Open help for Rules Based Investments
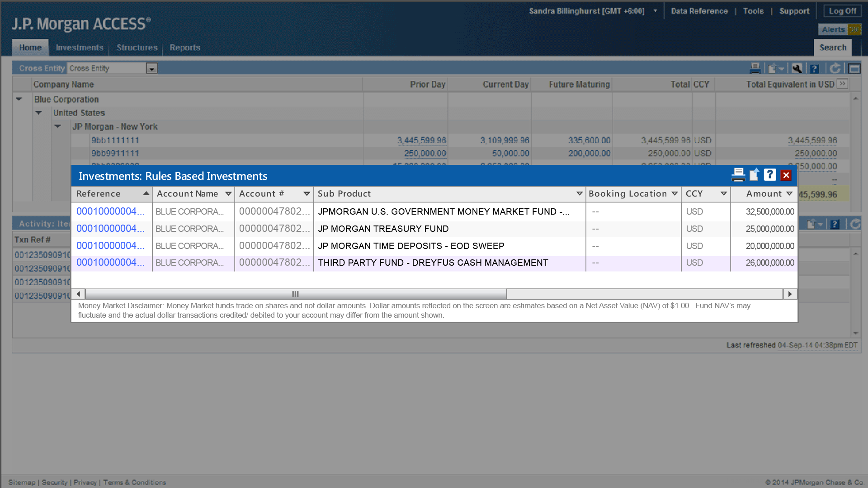This screenshot has width=868, height=488. [770, 175]
